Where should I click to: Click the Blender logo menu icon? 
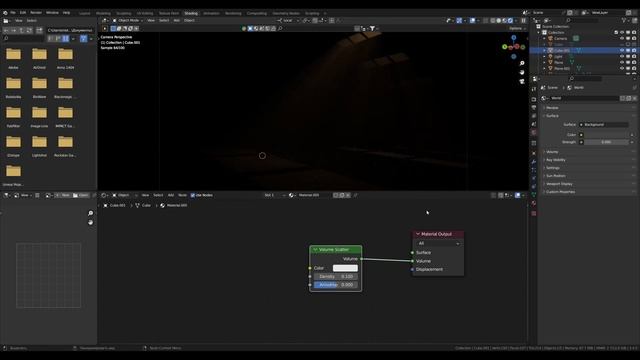click(5, 13)
